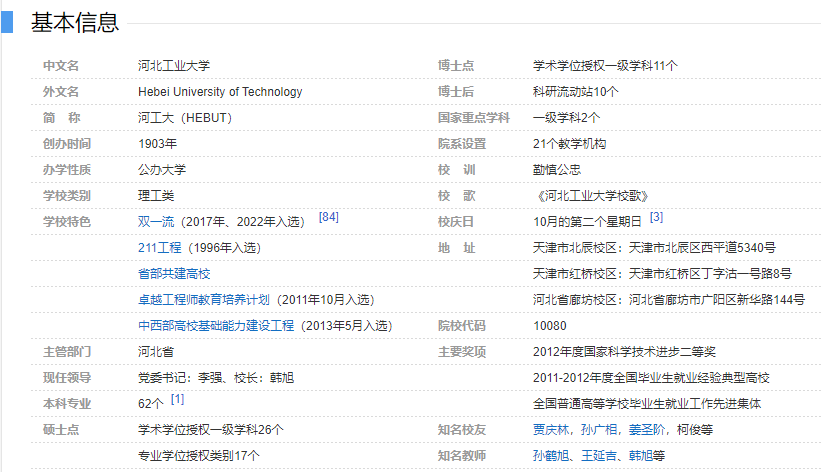Image resolution: width=830 pixels, height=472 pixels.
Task: Click the English name Hebei University of Technology
Action: [x=219, y=92]
